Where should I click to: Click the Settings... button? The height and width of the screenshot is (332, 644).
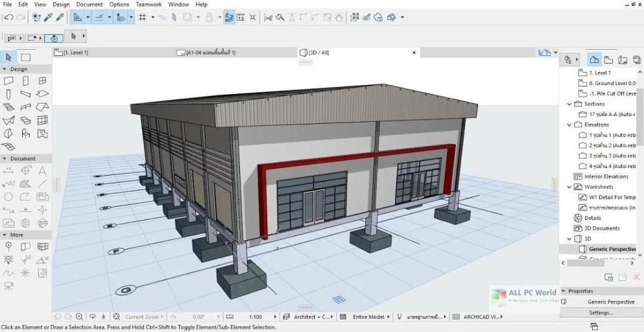pos(600,313)
